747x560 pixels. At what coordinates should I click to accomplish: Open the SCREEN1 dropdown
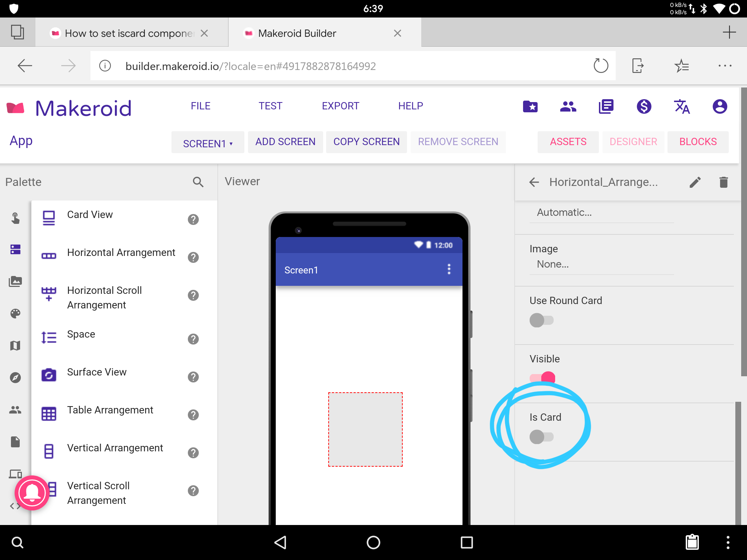click(208, 143)
